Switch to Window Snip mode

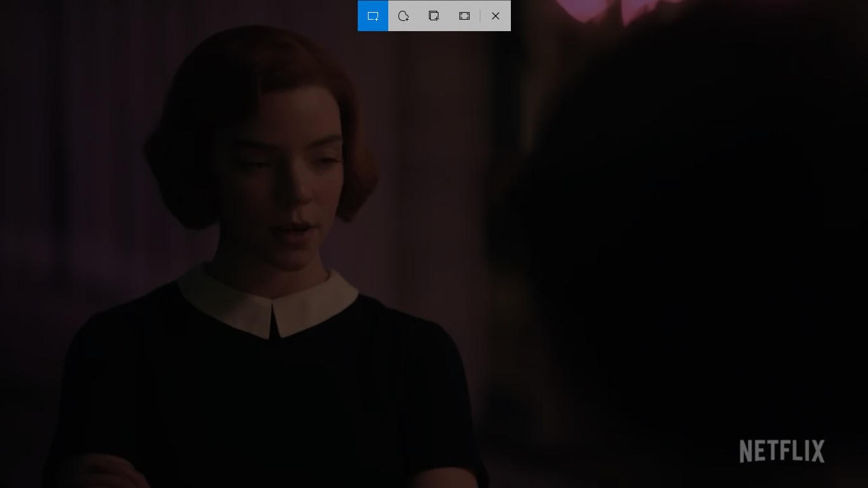434,16
